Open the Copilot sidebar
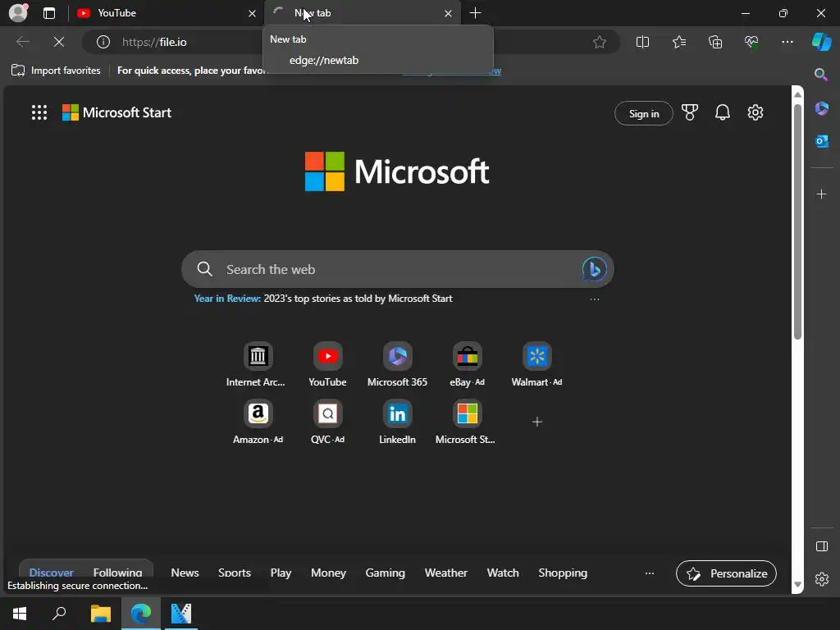Viewport: 840px width, 630px height. coord(821,42)
